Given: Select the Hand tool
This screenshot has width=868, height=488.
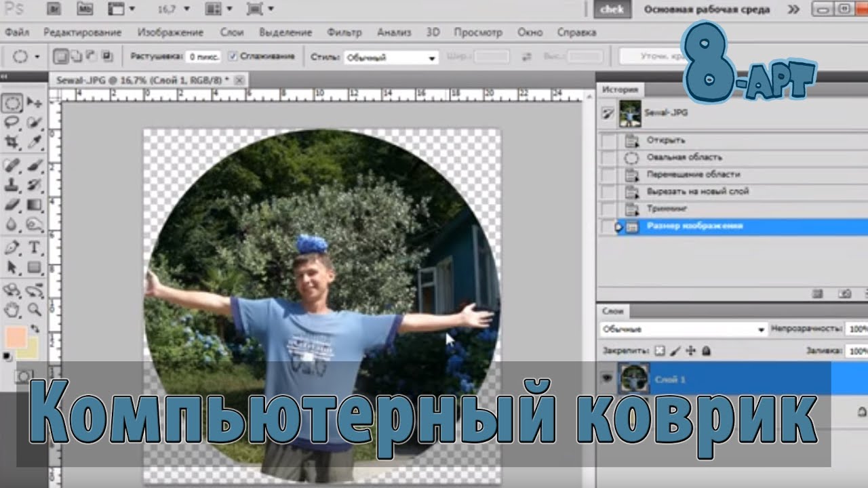Looking at the screenshot, I should pyautogui.click(x=12, y=310).
